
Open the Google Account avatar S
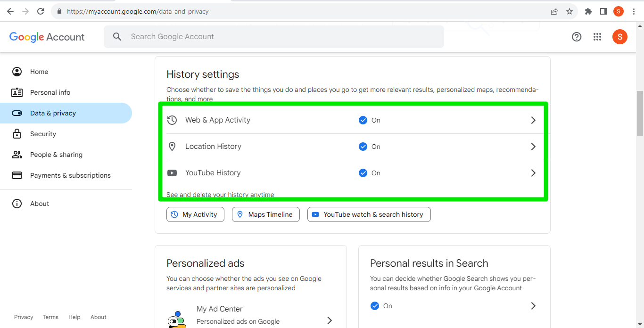click(620, 37)
